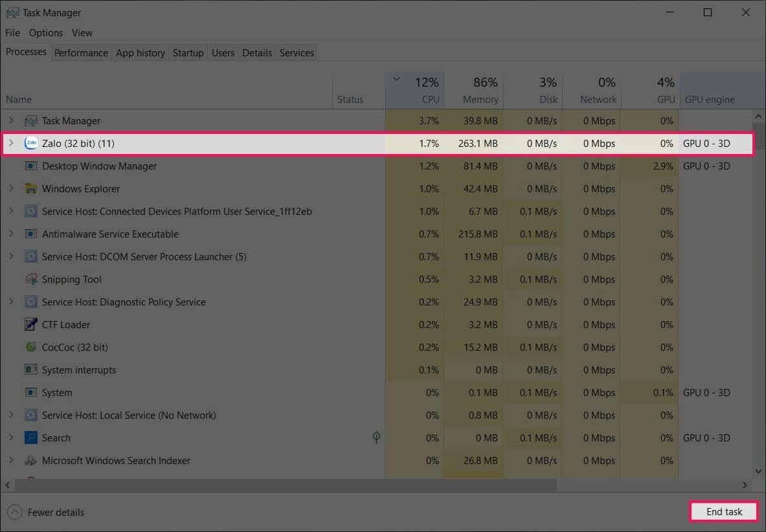Click Zalo's 263.1 MB memory value
Image resolution: width=766 pixels, height=532 pixels.
coord(478,144)
